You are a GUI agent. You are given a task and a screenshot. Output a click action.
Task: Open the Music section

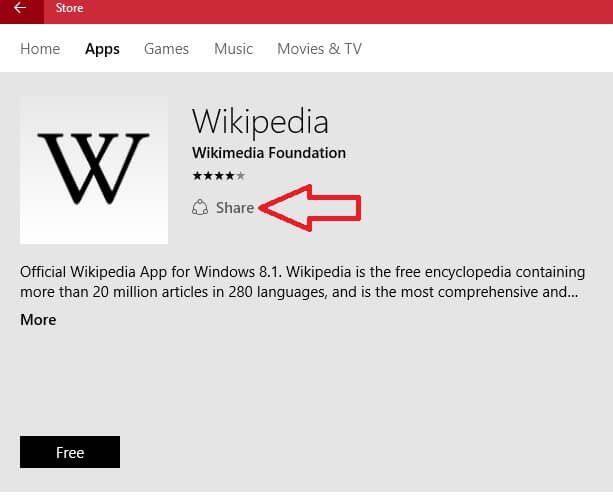coord(233,49)
